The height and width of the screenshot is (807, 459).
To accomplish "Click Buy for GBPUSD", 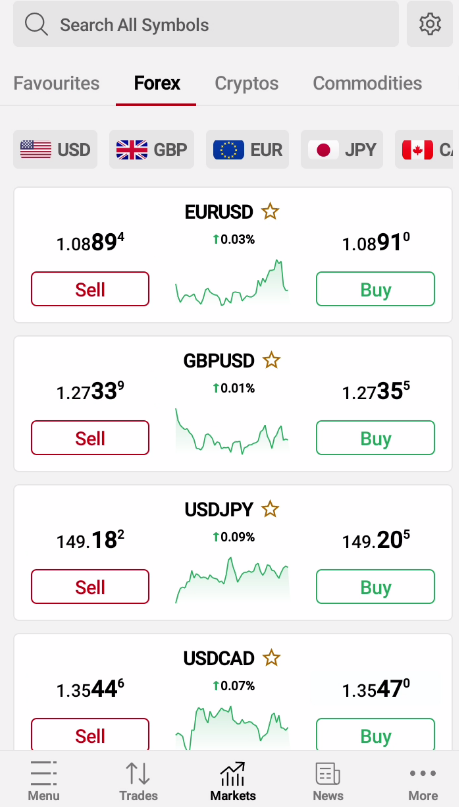I will coord(376,438).
